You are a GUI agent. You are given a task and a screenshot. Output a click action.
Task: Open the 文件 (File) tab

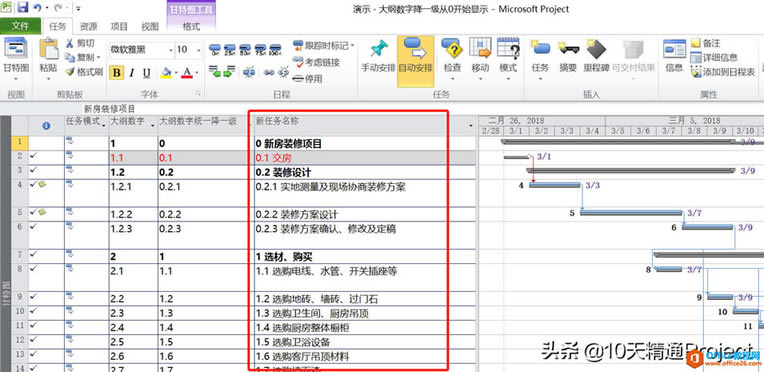[20, 26]
